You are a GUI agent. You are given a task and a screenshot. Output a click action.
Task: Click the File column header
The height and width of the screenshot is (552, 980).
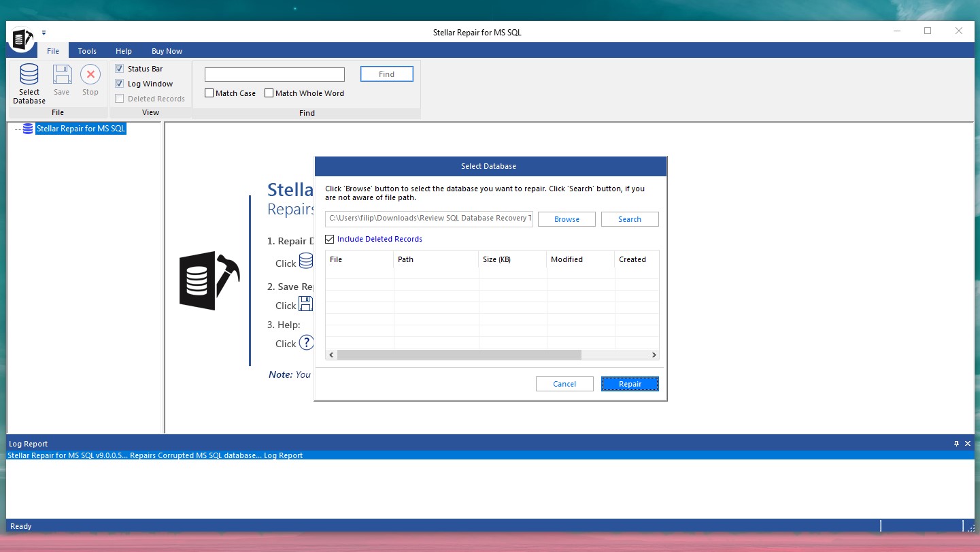359,259
